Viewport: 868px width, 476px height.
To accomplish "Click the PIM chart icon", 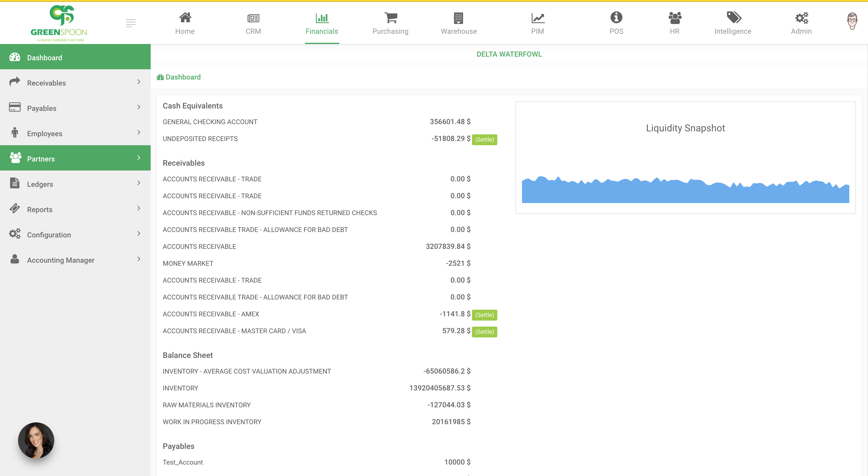I will pos(537,17).
